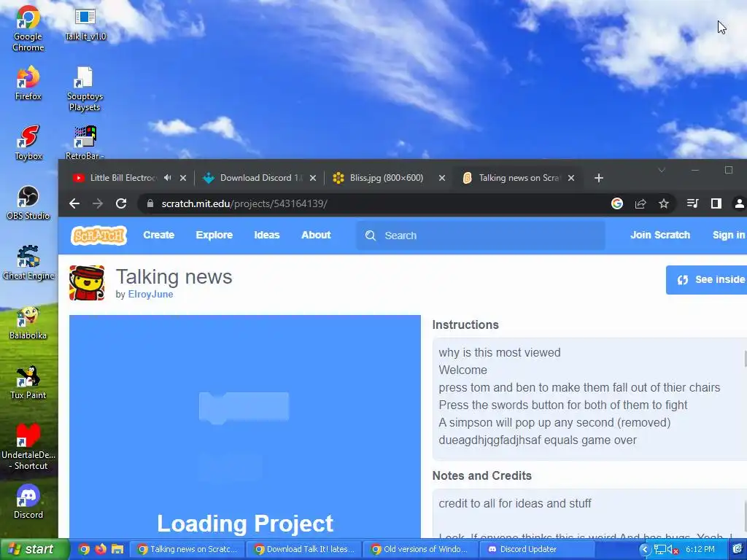The width and height of the screenshot is (747, 560).
Task: Click See inside button
Action: coord(706,280)
